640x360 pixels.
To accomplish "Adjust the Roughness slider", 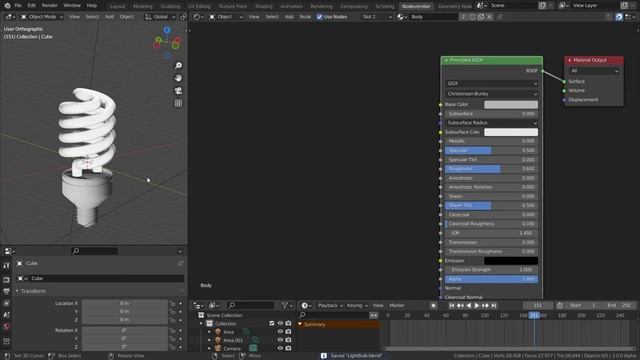I will click(x=491, y=169).
